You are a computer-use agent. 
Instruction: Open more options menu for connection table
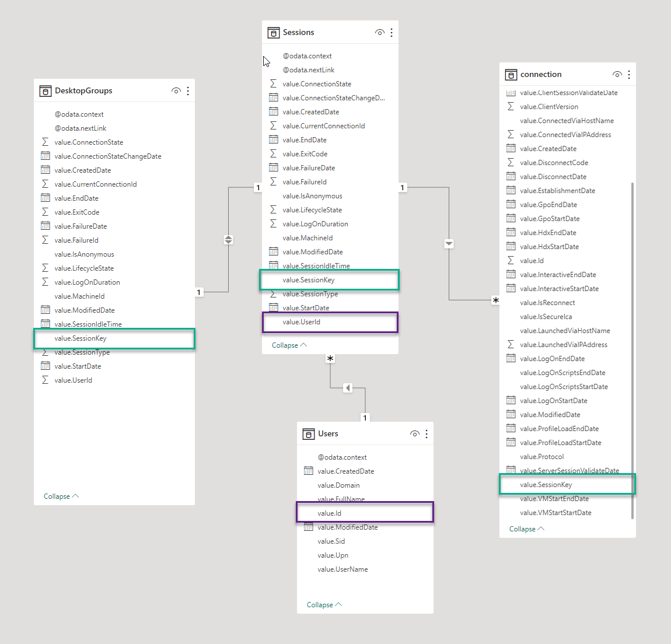point(629,75)
